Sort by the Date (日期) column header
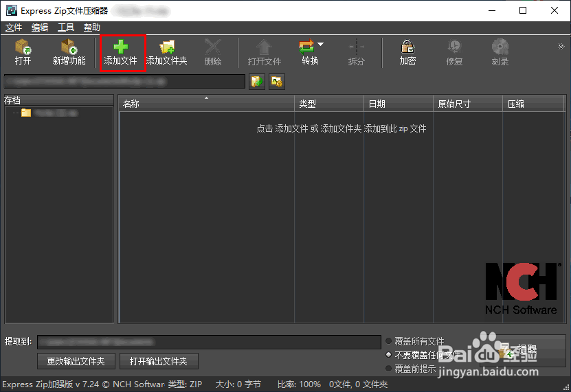The width and height of the screenshot is (571, 392). [x=399, y=104]
